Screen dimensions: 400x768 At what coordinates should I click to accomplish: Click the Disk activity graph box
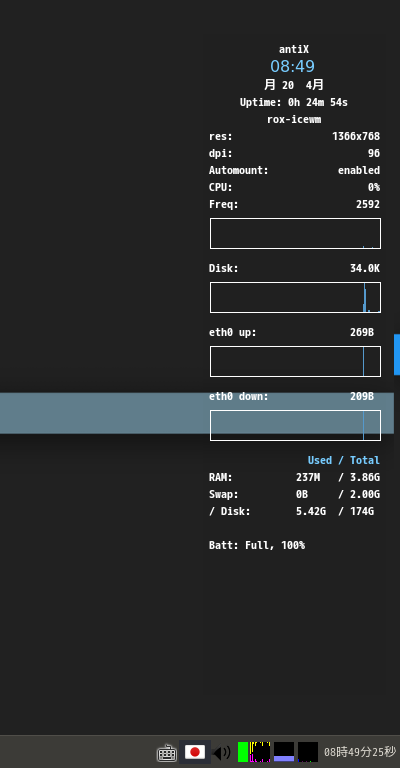[x=295, y=297]
